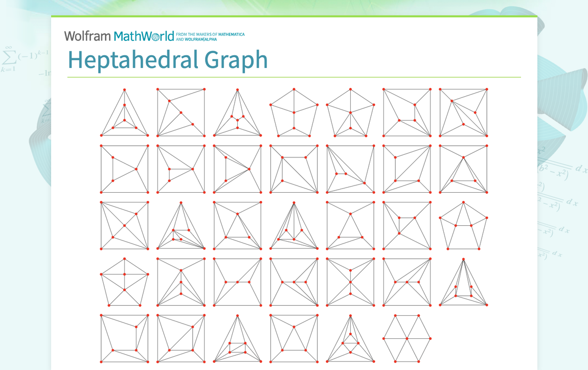Screen dimensions: 588x370
Task: Click a triangle graph with inner square
Action: (237, 339)
